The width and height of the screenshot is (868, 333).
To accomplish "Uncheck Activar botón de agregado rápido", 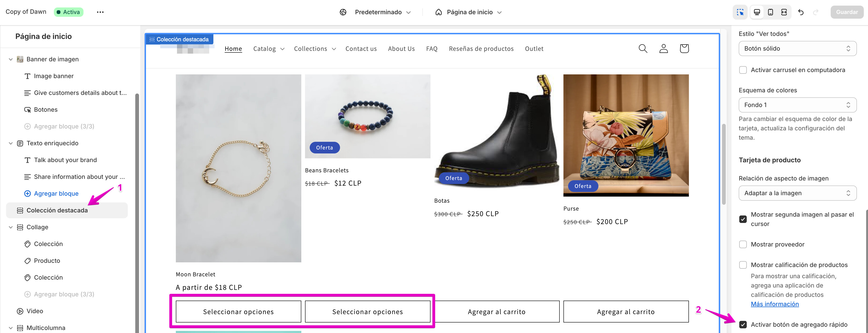I will tap(743, 325).
